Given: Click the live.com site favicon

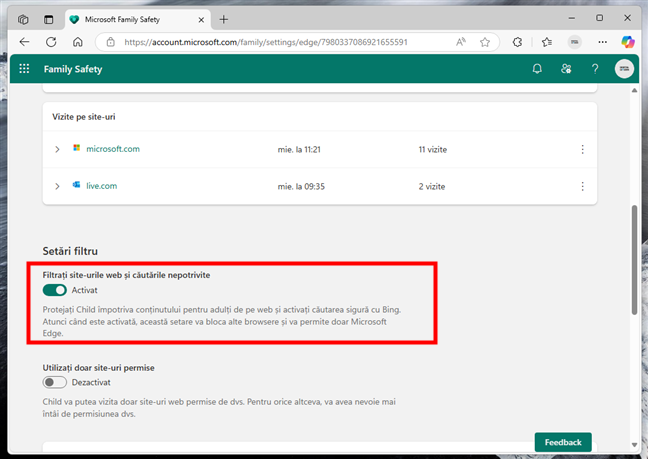Looking at the screenshot, I should pyautogui.click(x=76, y=185).
